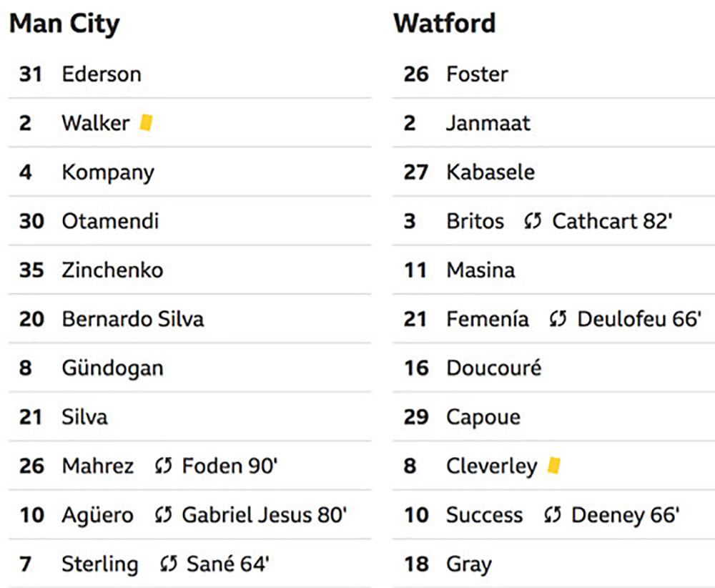Select substitute Cathcart 82'

(613, 221)
